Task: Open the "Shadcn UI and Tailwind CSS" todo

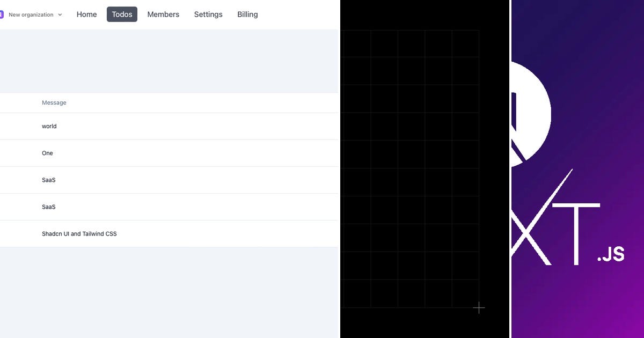Action: [x=79, y=233]
